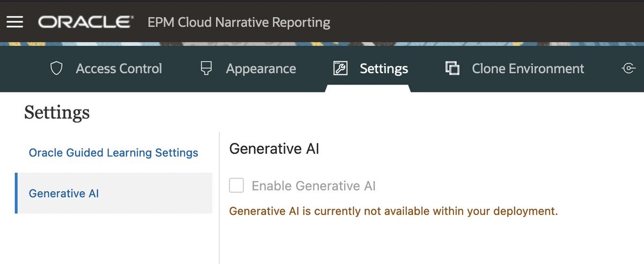Click the partially visible icon after Clone Environment

click(629, 68)
